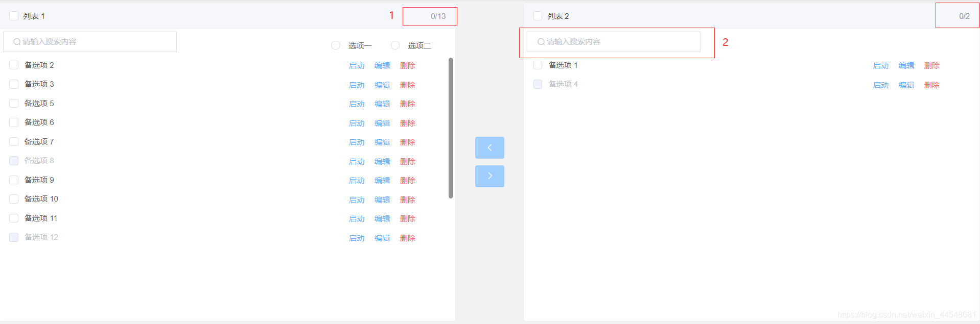This screenshot has width=980, height=324.
Task: Click 启动 for 备选项 1 in 列表 2
Action: click(881, 66)
